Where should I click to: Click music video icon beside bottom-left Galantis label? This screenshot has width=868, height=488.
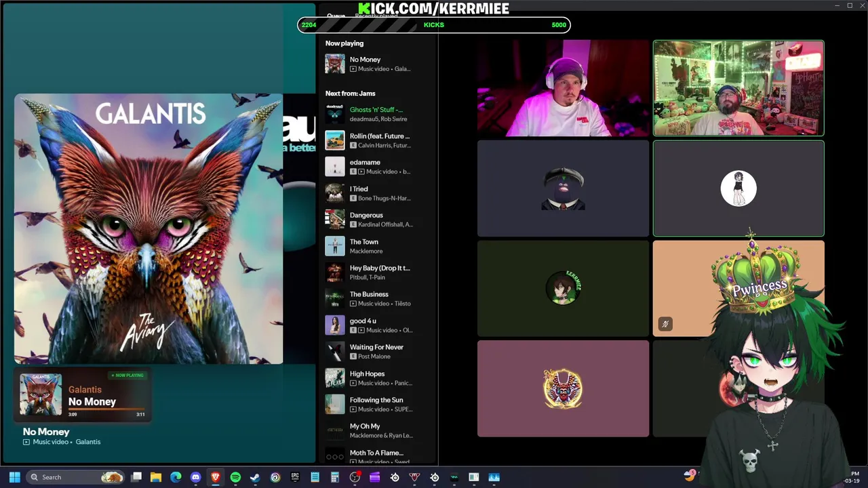point(26,442)
